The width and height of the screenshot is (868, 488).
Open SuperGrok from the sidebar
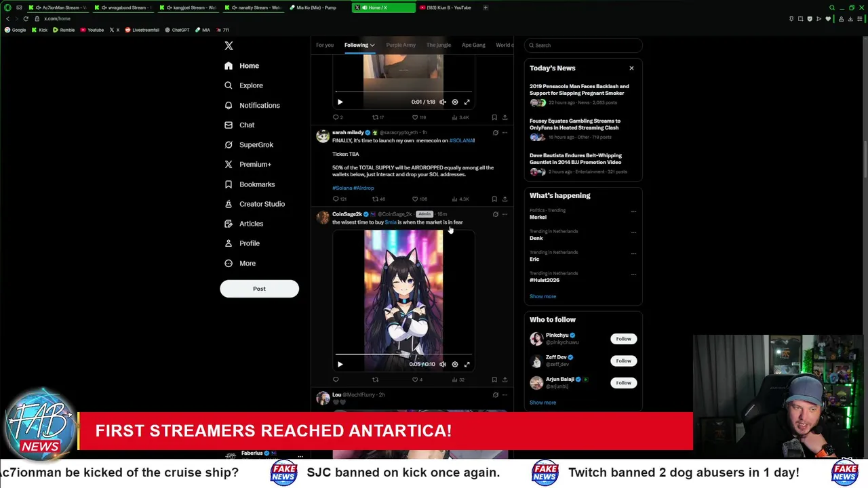[248, 144]
